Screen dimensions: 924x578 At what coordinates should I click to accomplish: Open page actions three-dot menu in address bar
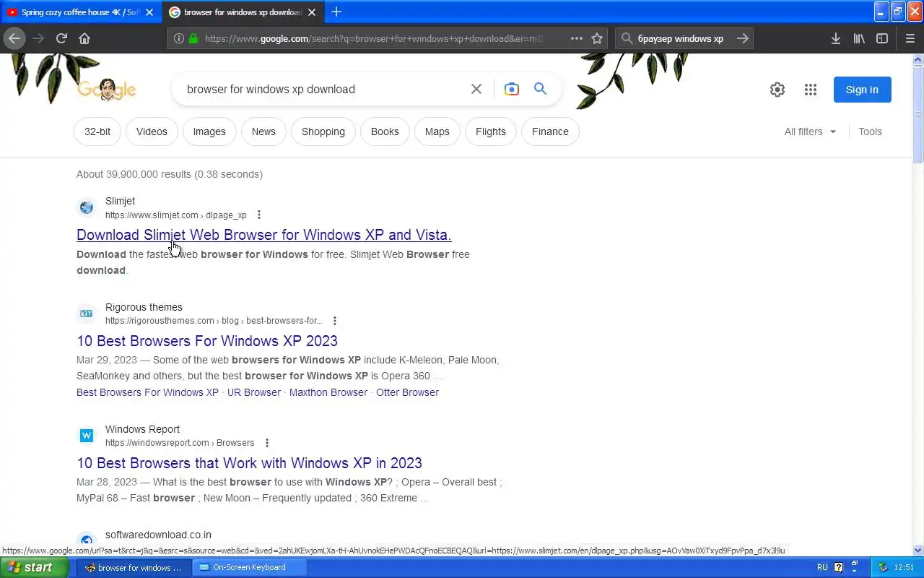[x=577, y=38]
